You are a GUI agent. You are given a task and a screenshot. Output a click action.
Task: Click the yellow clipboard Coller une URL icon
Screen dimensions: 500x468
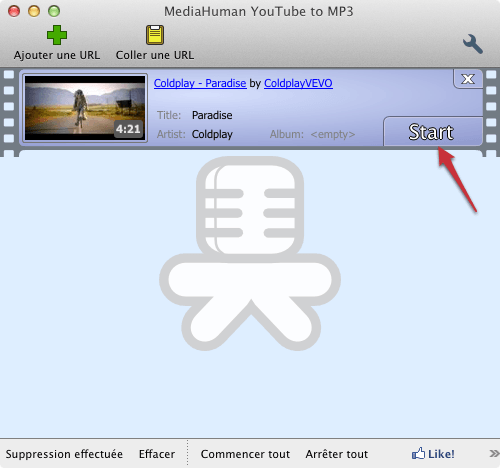point(155,35)
